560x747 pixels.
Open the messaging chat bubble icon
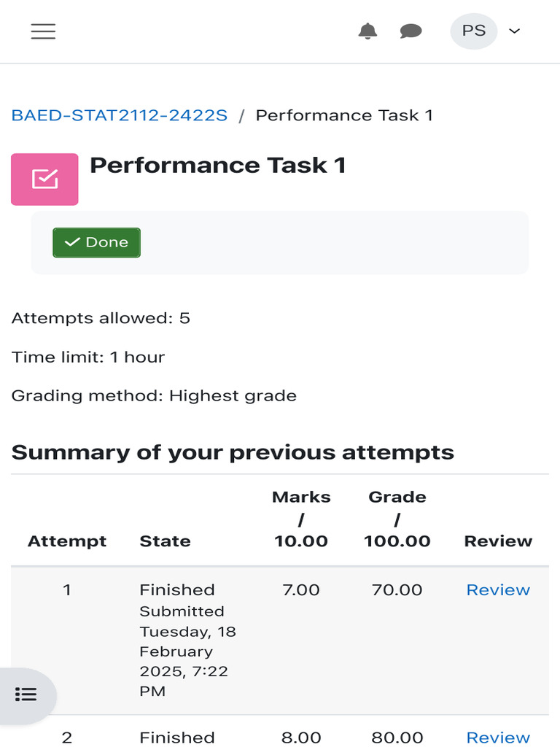click(411, 31)
